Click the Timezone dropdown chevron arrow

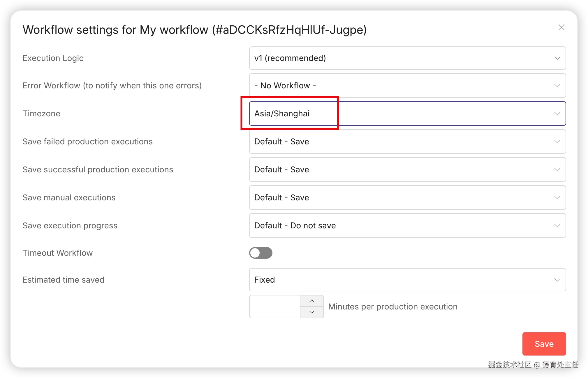pyautogui.click(x=557, y=113)
